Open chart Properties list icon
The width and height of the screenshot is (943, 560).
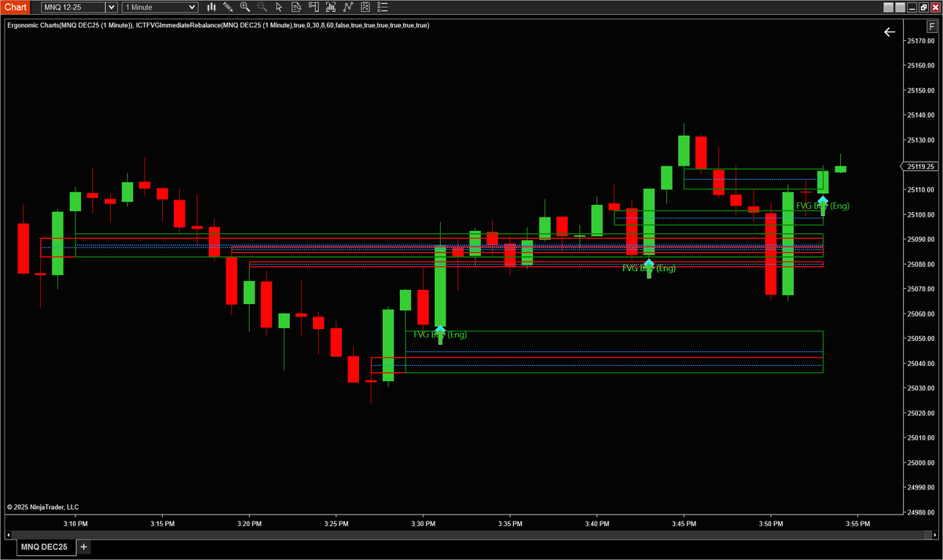383,7
